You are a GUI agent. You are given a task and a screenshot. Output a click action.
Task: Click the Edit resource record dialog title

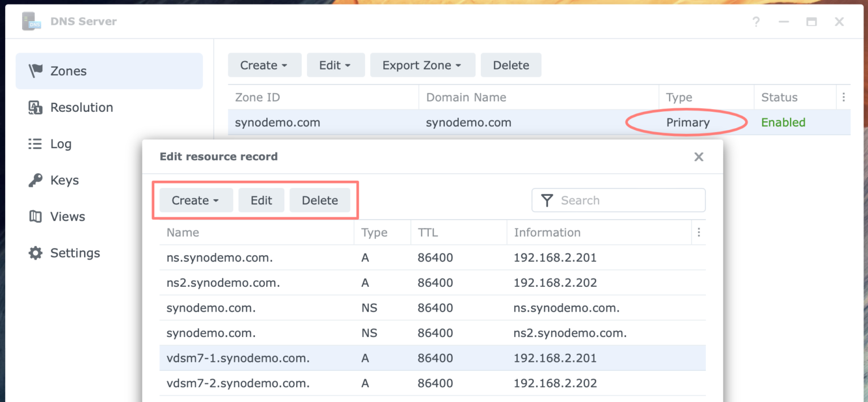coord(219,156)
